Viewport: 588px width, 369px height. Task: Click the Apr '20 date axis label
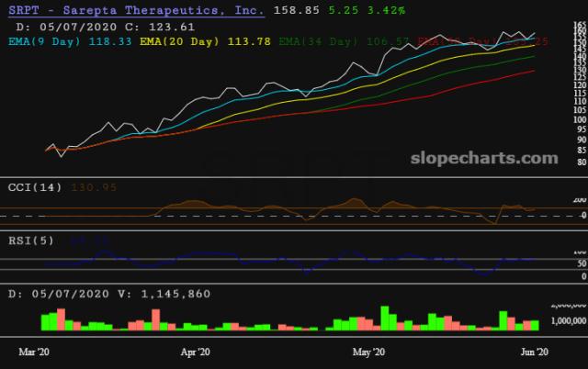[195, 352]
